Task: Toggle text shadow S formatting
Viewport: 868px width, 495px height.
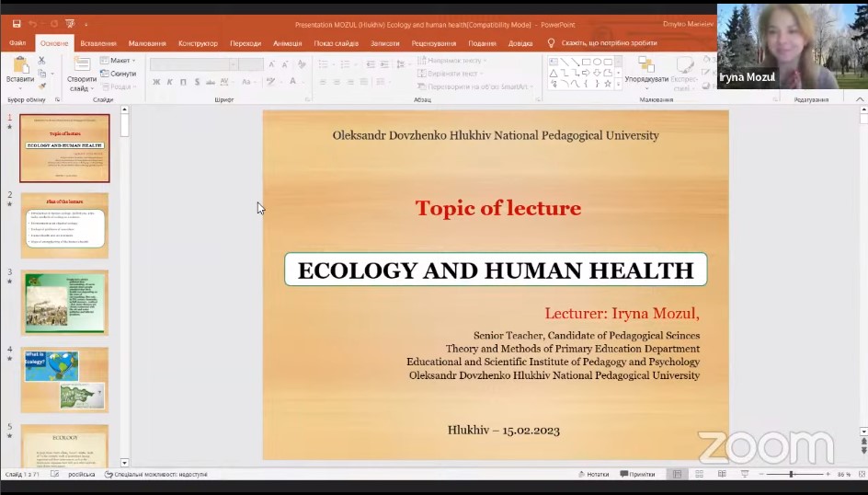Action: click(197, 82)
